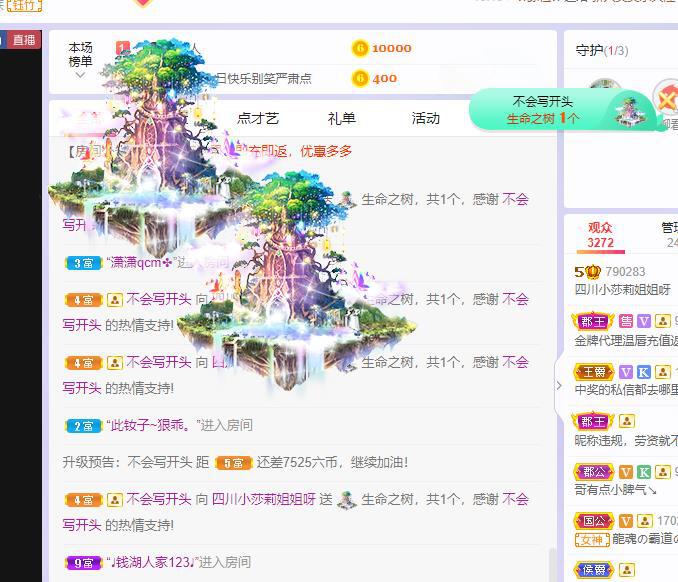
Task: Click the 2富 wealth badge in chat
Action: click(x=83, y=426)
